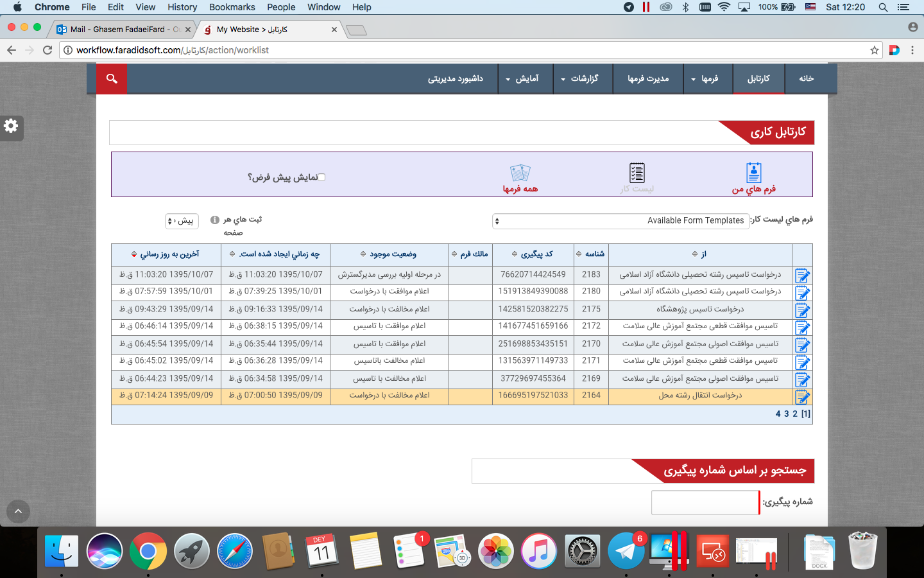Expand the 'آمایش' navigation menu

522,78
